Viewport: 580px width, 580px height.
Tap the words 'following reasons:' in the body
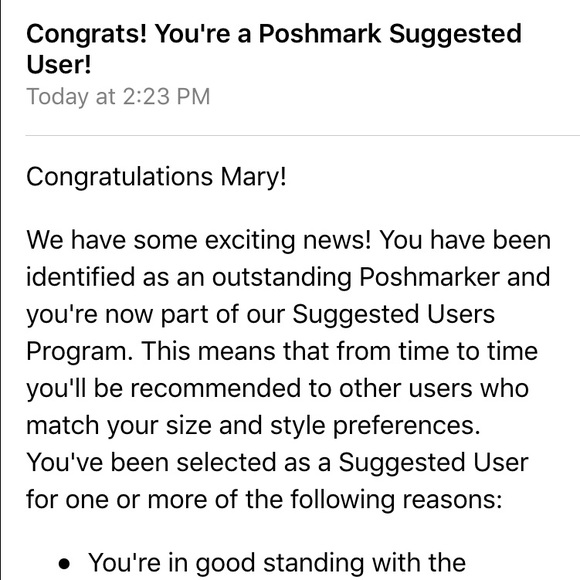(396, 500)
